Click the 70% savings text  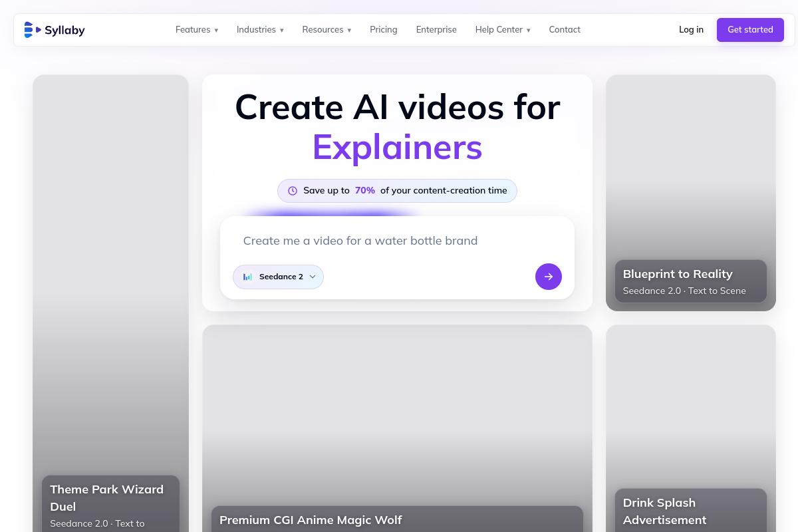pyautogui.click(x=365, y=191)
